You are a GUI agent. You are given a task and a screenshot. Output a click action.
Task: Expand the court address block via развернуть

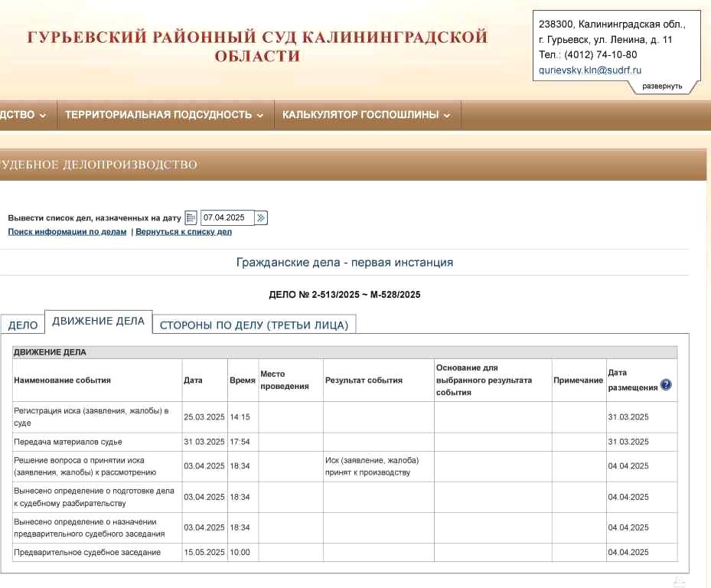point(661,87)
